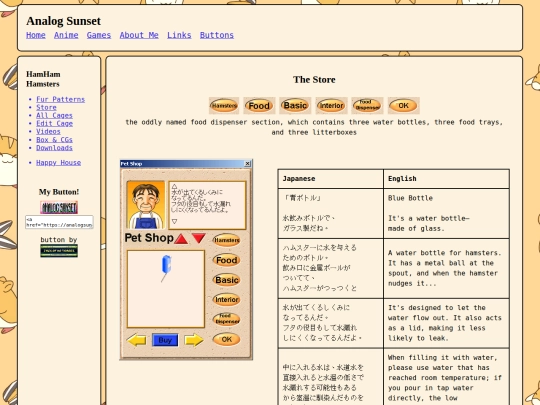540x405 pixels.
Task: Select Basic oval in top store row
Action: 295,105
